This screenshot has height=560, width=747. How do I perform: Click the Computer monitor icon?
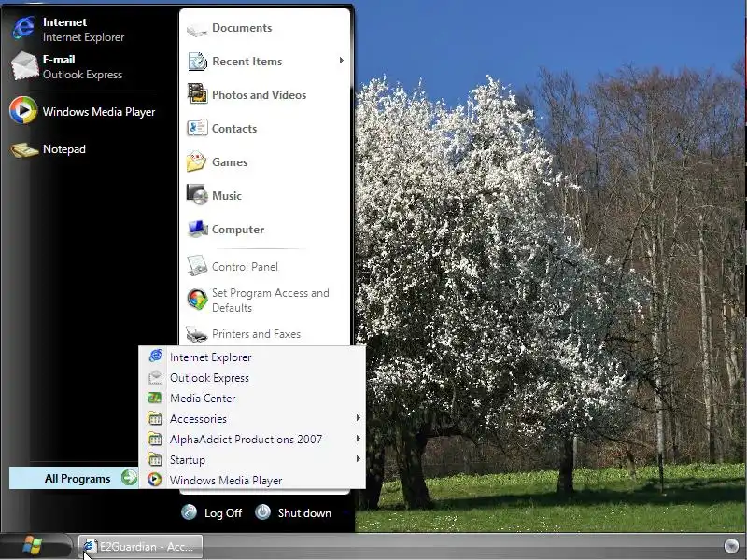[x=197, y=229]
